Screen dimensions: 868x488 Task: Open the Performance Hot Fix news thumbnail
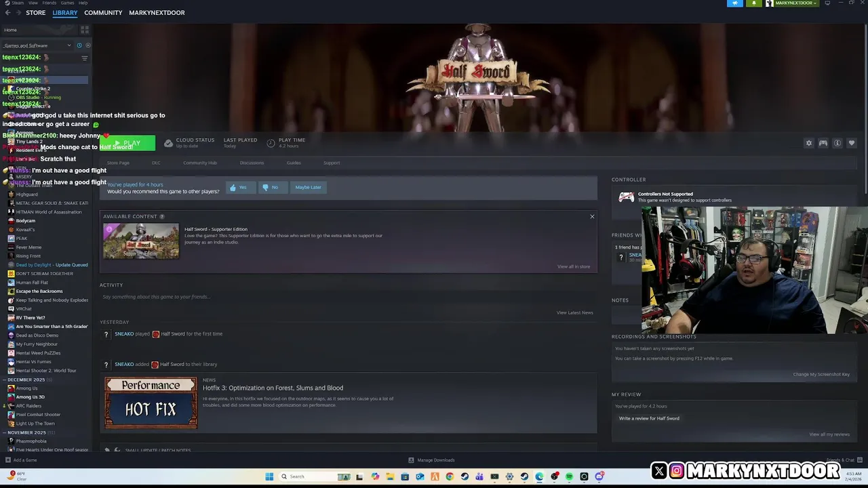[x=151, y=403]
